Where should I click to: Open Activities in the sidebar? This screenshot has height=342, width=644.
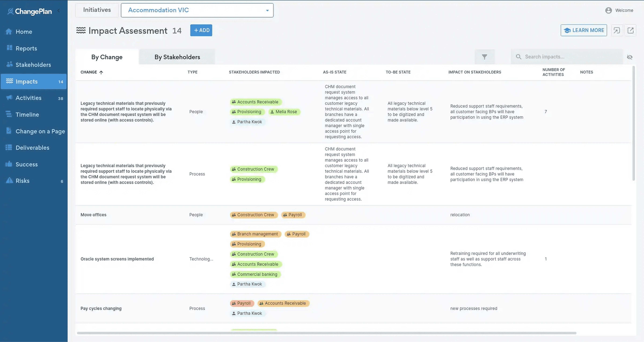28,98
